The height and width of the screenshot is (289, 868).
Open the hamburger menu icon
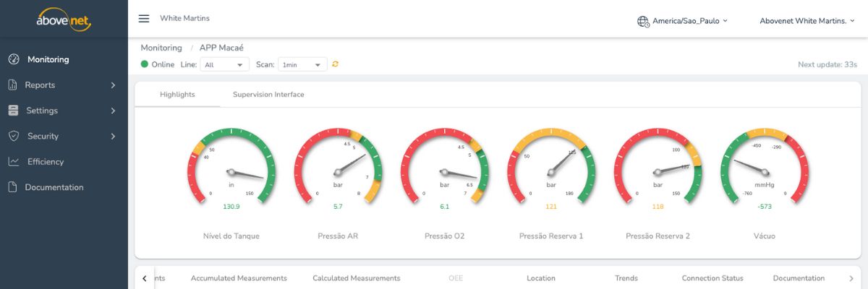point(144,19)
